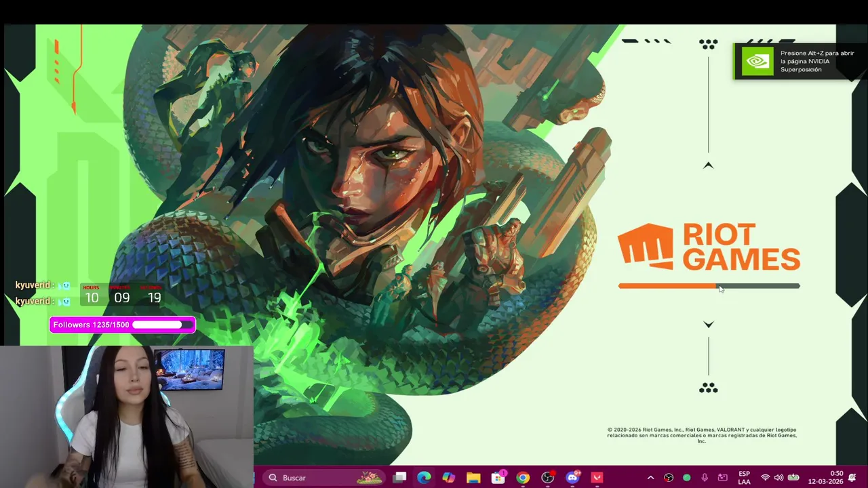Open Task View in the taskbar
Viewport: 868px width, 488px height.
(x=400, y=478)
